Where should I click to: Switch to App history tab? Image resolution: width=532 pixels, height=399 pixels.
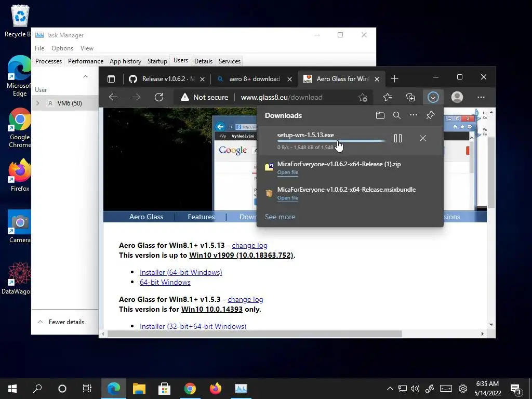(125, 61)
